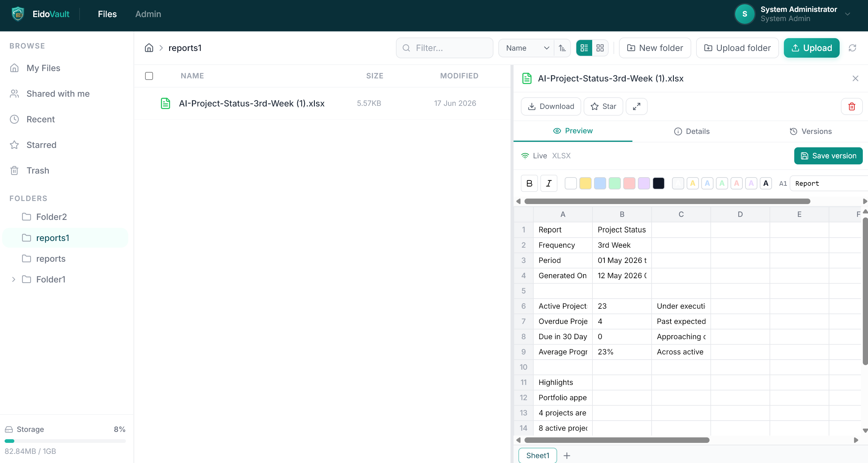868x463 pixels.
Task: Select row 6 header
Action: [x=523, y=306]
